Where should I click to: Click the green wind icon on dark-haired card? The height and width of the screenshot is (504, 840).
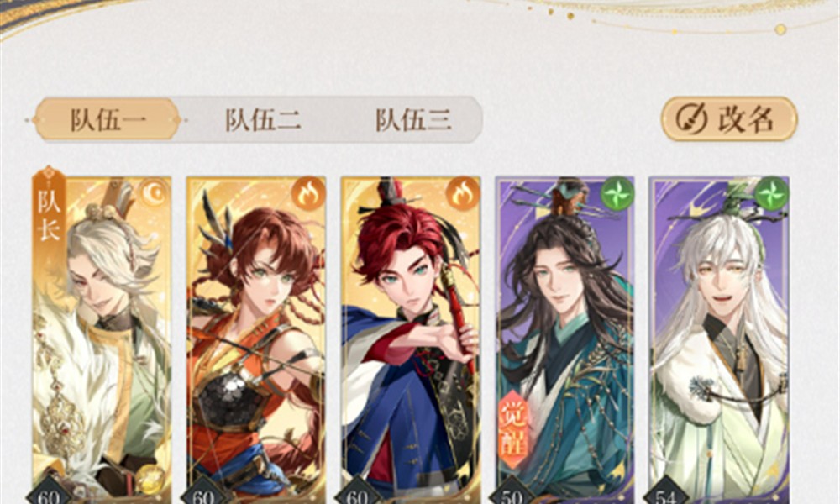coord(617,193)
